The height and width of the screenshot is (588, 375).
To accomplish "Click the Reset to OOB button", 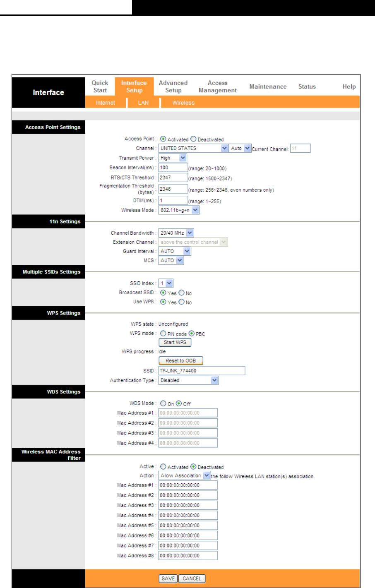I will click(x=181, y=360).
